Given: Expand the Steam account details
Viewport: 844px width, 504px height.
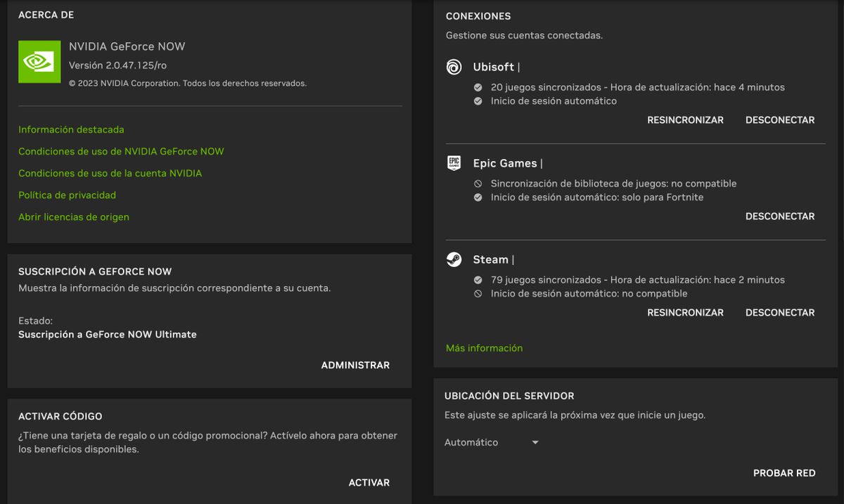Looking at the screenshot, I should point(492,259).
